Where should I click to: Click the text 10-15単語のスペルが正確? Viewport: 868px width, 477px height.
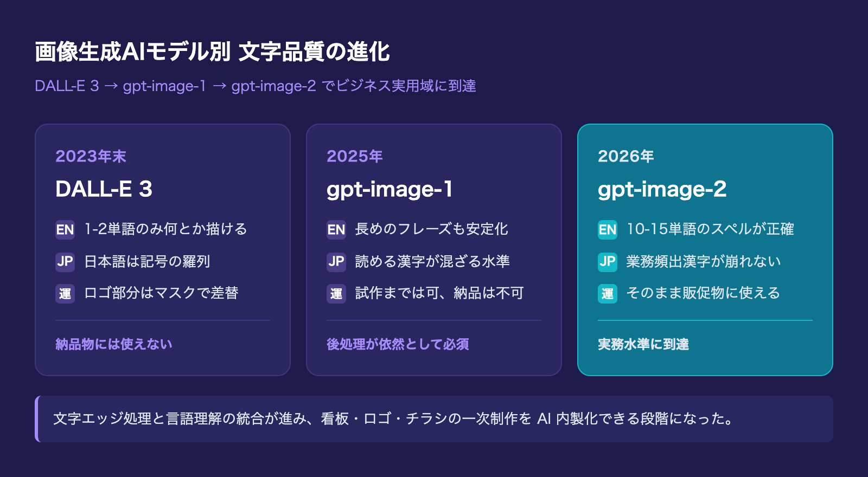click(710, 229)
